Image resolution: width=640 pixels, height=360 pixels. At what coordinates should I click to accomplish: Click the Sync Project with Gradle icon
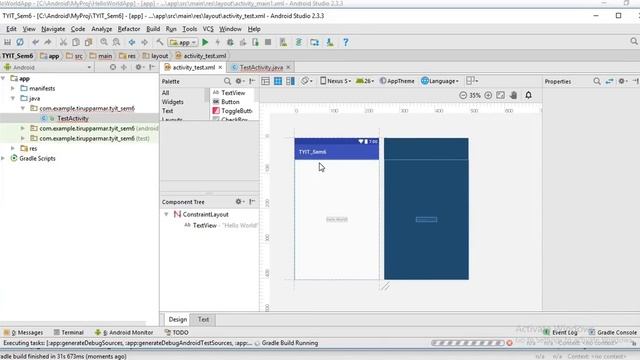pos(299,42)
